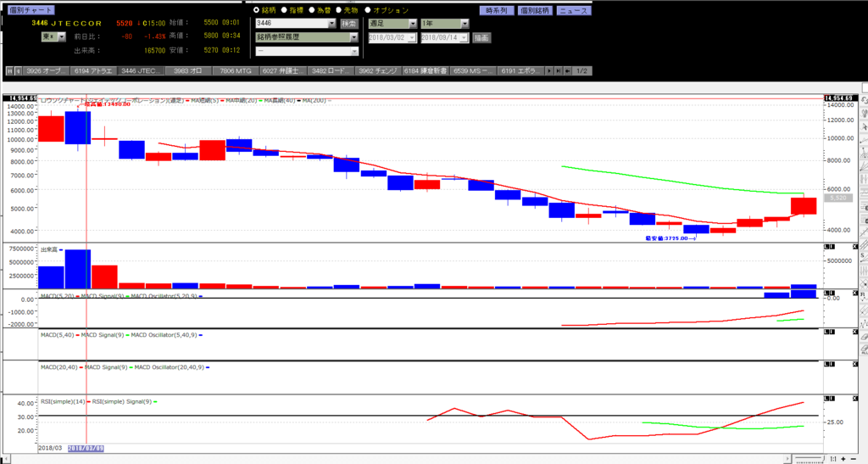Click the 5,520 current price label
This screenshot has height=464, width=868.
click(838, 198)
